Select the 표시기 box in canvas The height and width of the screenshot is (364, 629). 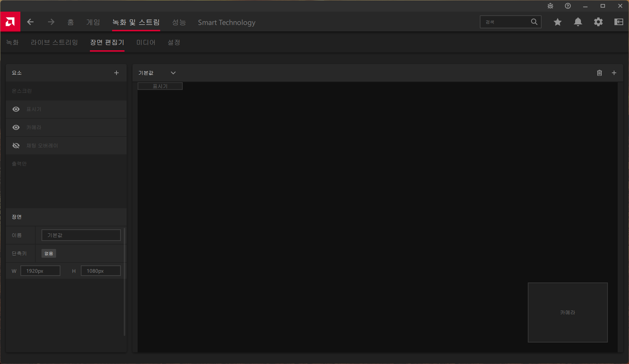(160, 86)
